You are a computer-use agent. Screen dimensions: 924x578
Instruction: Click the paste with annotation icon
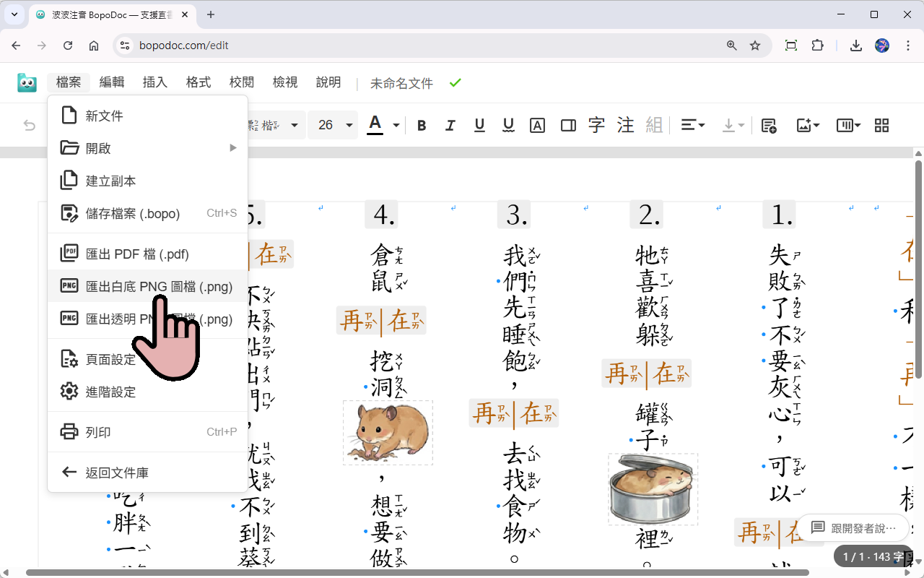point(769,125)
